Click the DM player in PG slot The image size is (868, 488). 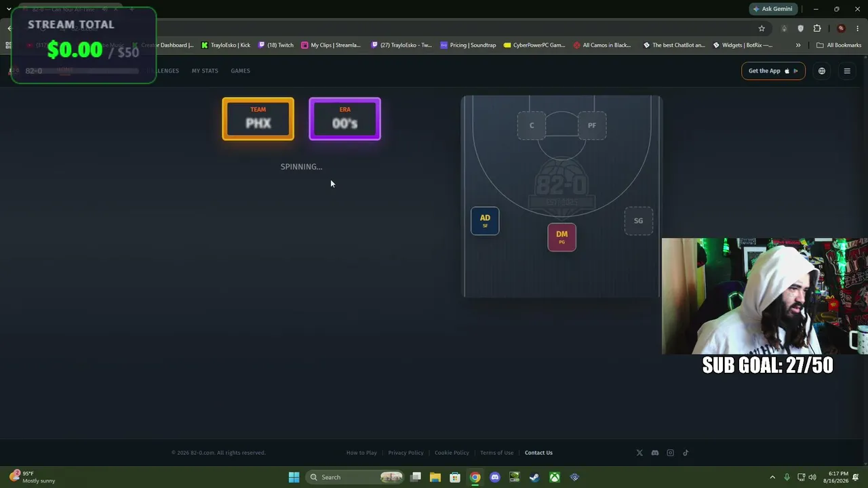[x=561, y=237]
